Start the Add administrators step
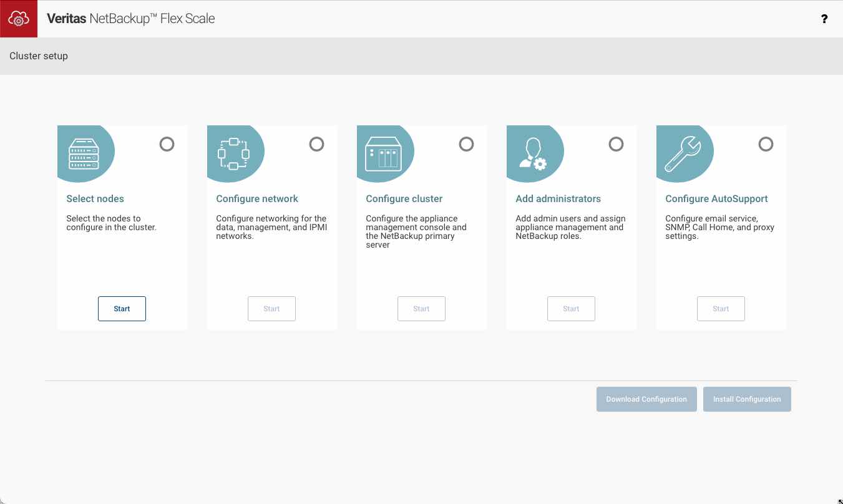 571,309
